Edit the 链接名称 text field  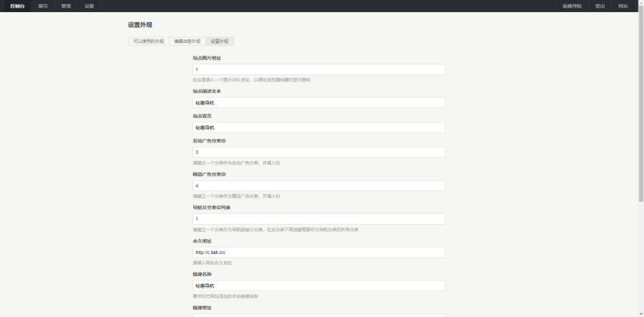[318, 286]
